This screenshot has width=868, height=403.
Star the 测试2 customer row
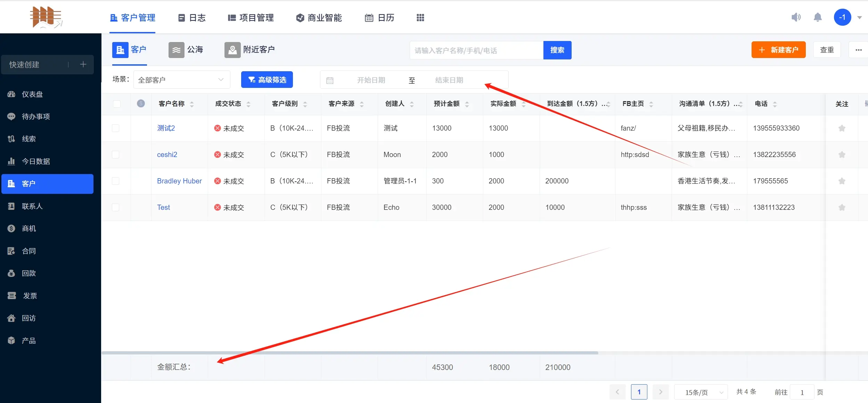click(x=842, y=128)
